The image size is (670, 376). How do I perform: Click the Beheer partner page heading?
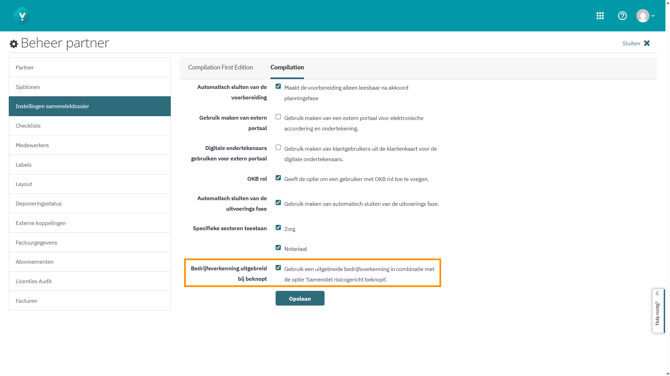[x=65, y=43]
